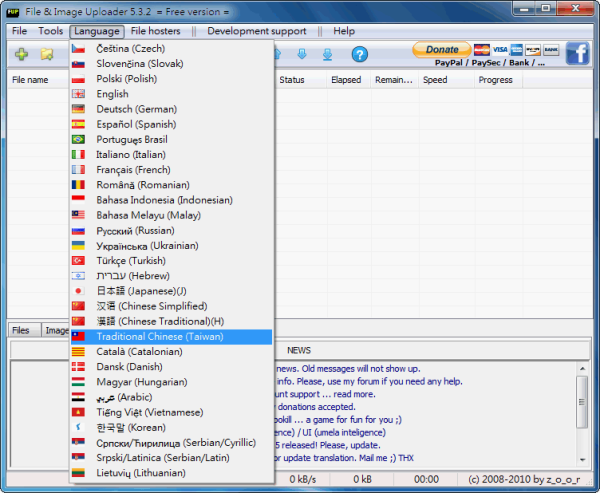
Task: Click the Progress column header
Action: 495,80
